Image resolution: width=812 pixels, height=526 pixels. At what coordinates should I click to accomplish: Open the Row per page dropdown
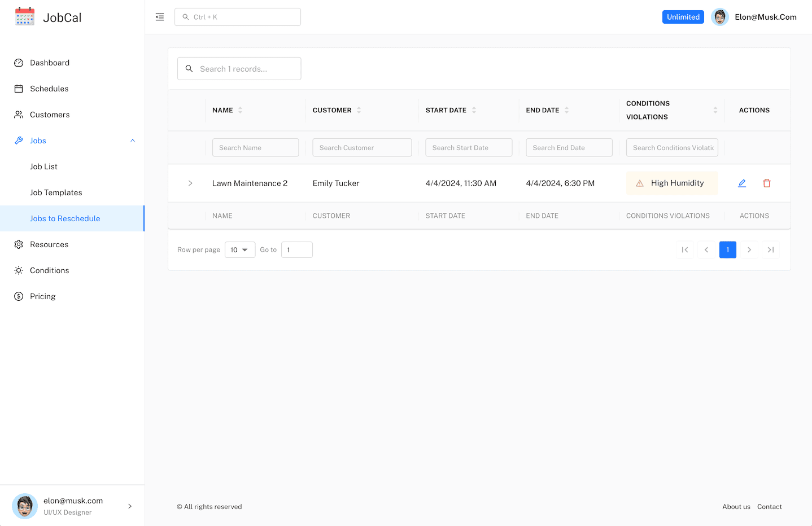(x=240, y=249)
